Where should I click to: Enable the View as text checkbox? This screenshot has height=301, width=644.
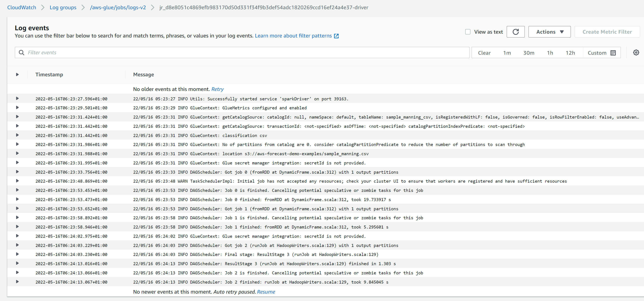point(467,32)
